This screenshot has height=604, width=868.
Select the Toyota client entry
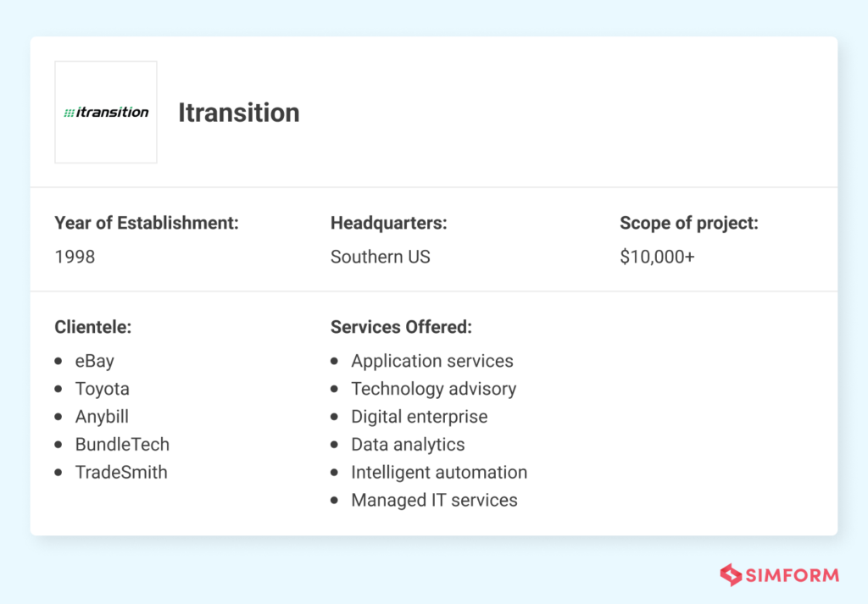click(x=102, y=389)
